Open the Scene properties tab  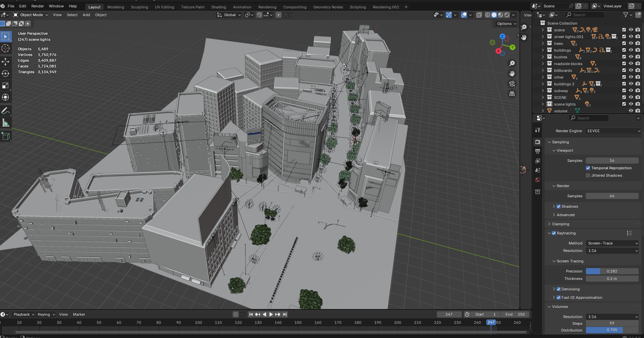[538, 170]
